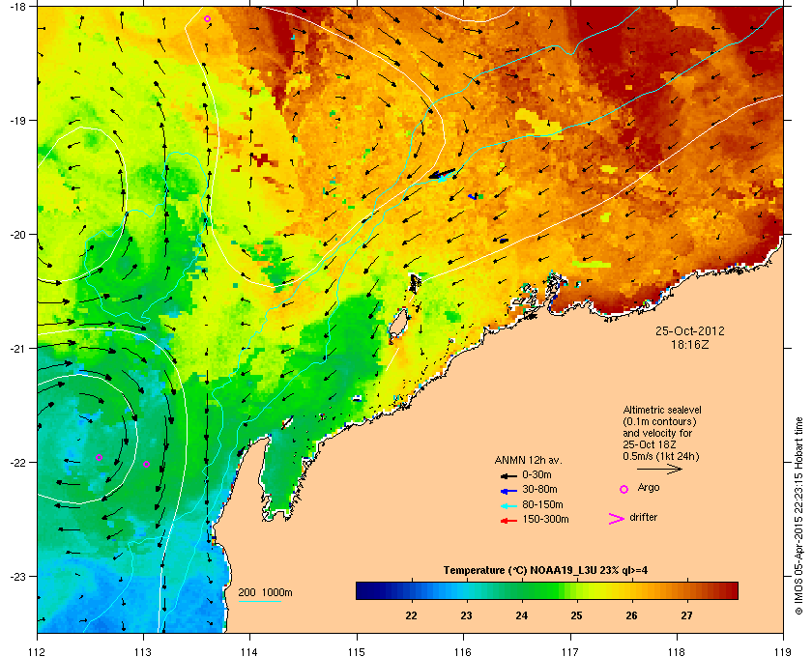This screenshot has height=657, width=812.
Task: Click the IMOS copyright timestamp text
Action: tap(798, 517)
